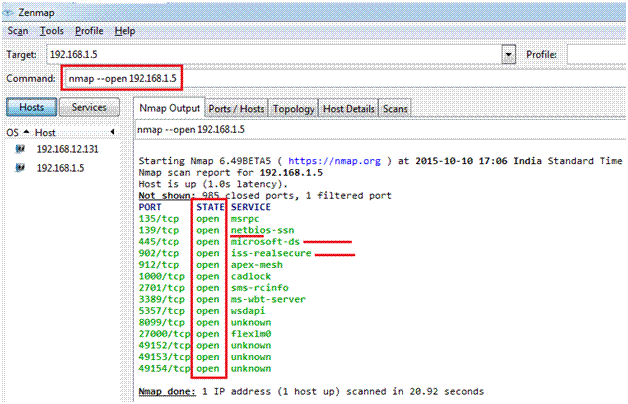Open the Topology tab
This screenshot has height=404, width=628.
pos(293,109)
